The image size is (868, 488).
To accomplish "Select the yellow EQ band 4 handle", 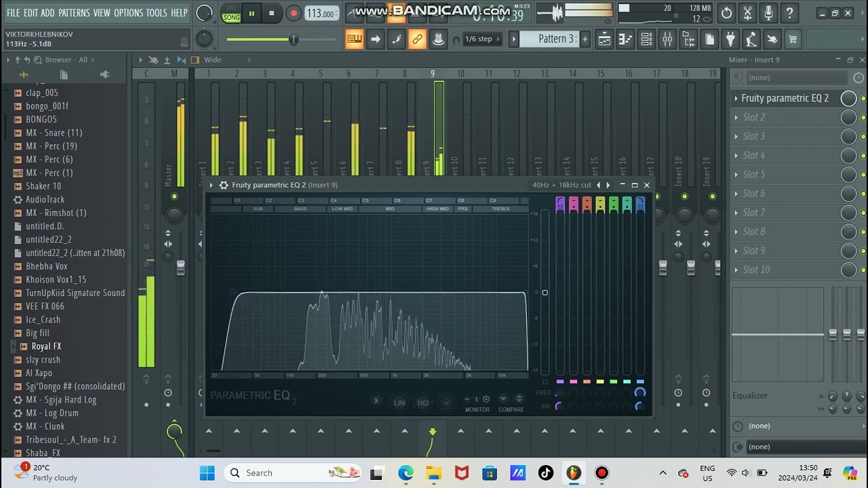I will pos(600,204).
